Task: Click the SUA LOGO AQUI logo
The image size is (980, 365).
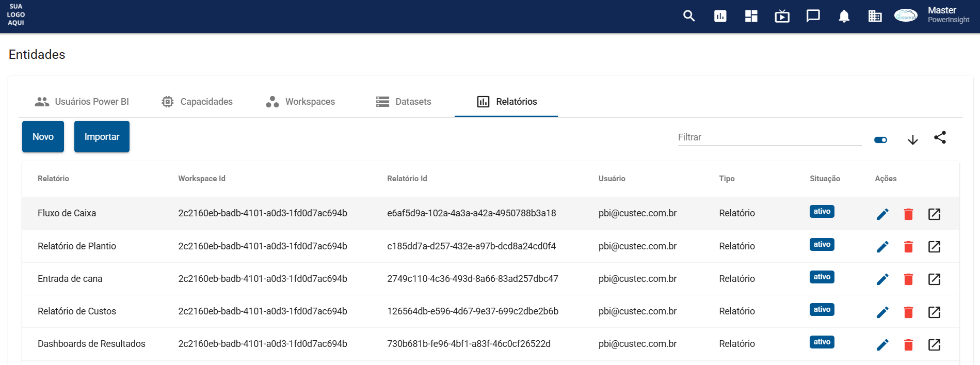Action: 16,14
